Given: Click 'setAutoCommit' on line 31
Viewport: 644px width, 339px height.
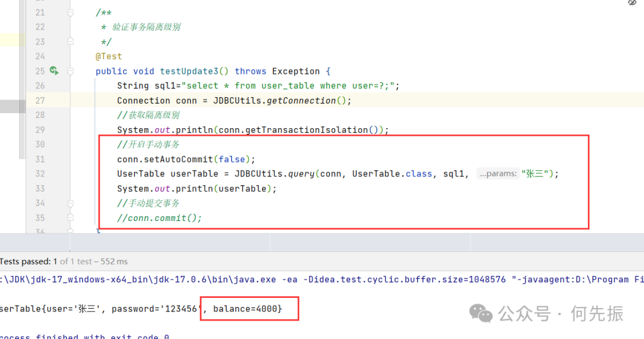Looking at the screenshot, I should click(178, 159).
